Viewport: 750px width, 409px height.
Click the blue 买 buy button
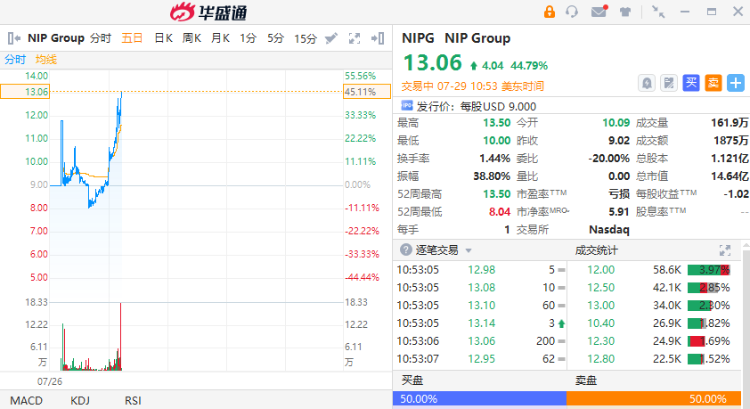tap(691, 83)
